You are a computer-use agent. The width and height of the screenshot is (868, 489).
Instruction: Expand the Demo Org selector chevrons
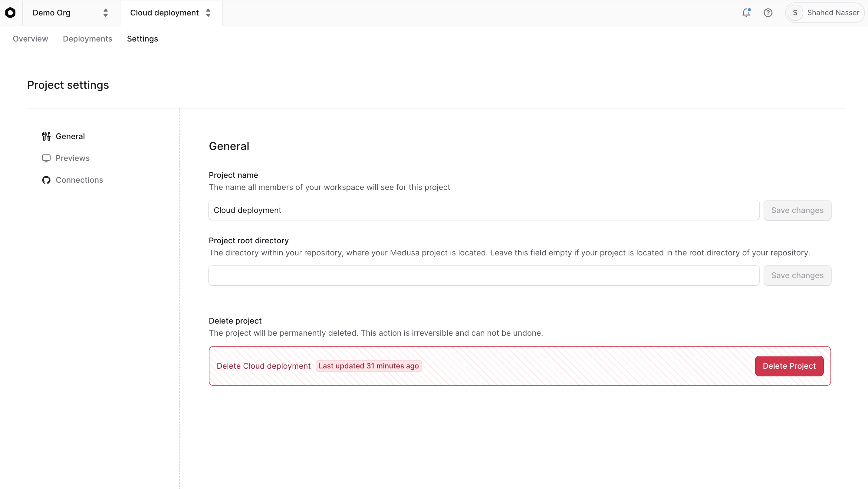point(105,13)
